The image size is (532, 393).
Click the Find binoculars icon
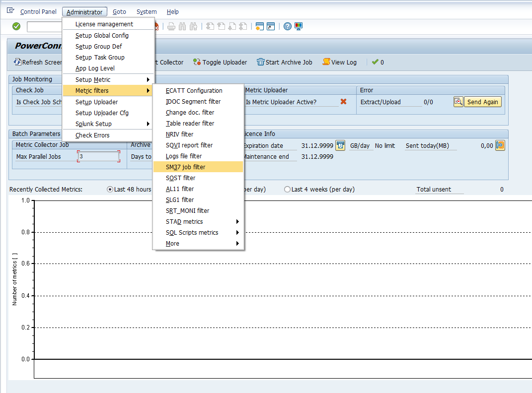(182, 26)
